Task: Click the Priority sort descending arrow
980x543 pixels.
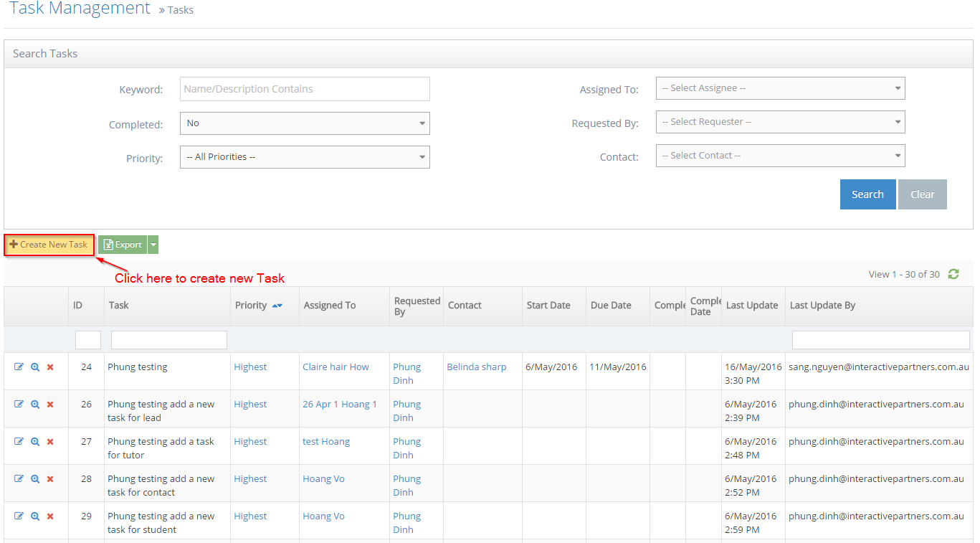Action: (x=280, y=306)
